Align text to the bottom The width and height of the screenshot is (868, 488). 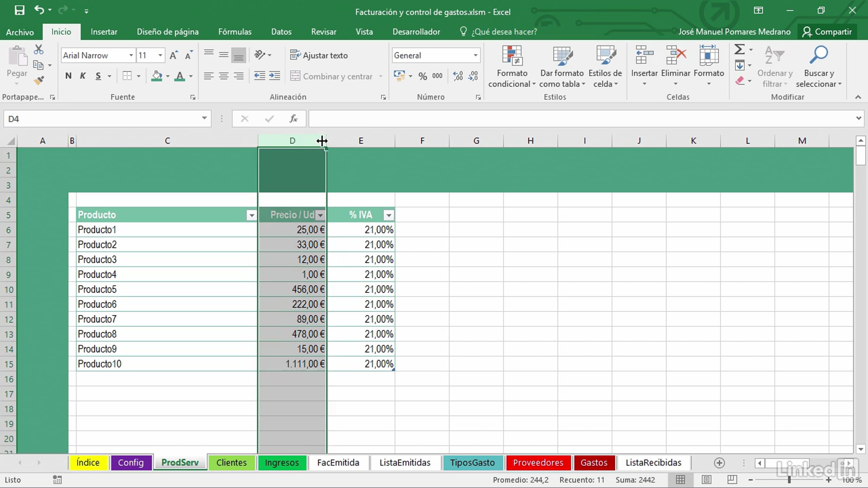[239, 55]
